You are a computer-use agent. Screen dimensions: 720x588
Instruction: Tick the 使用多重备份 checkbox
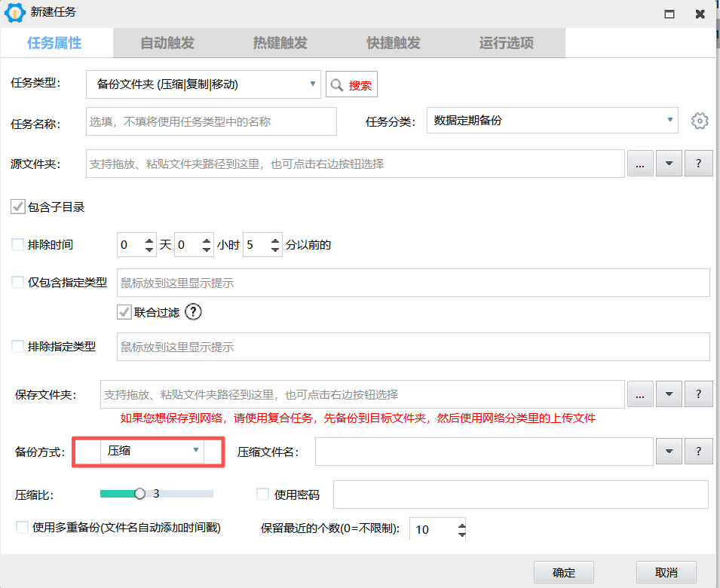tap(23, 528)
